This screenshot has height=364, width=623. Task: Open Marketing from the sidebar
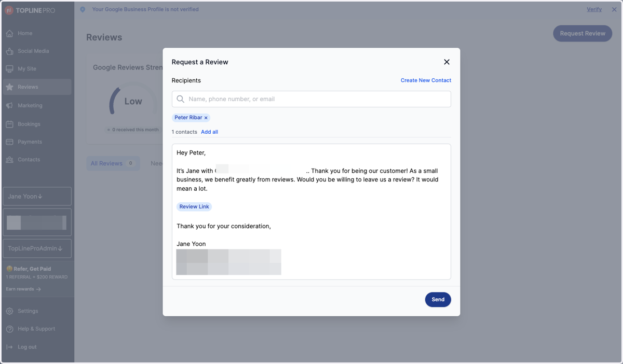tap(37, 105)
